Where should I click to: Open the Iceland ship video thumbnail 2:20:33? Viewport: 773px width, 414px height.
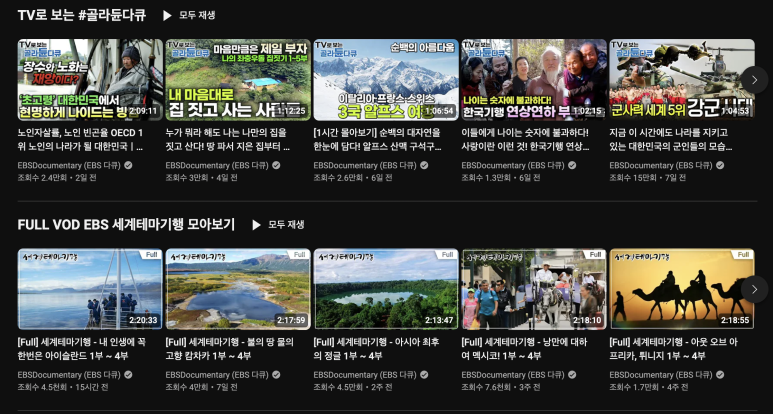point(90,289)
